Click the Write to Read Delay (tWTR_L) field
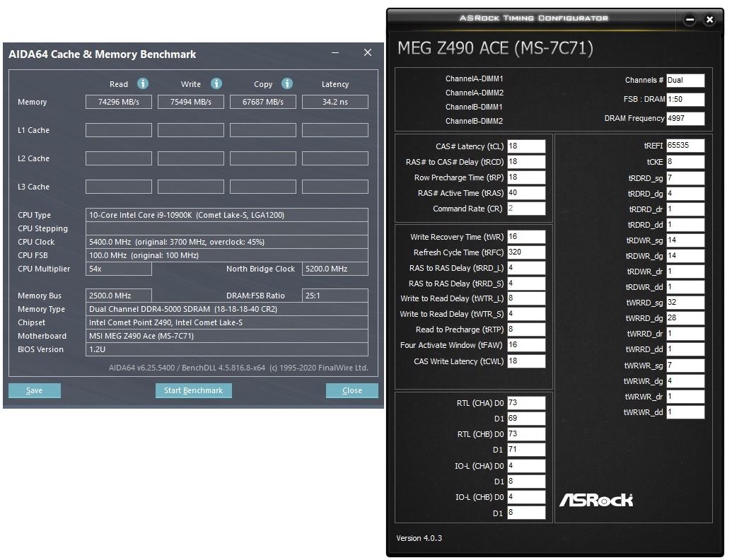 [526, 298]
